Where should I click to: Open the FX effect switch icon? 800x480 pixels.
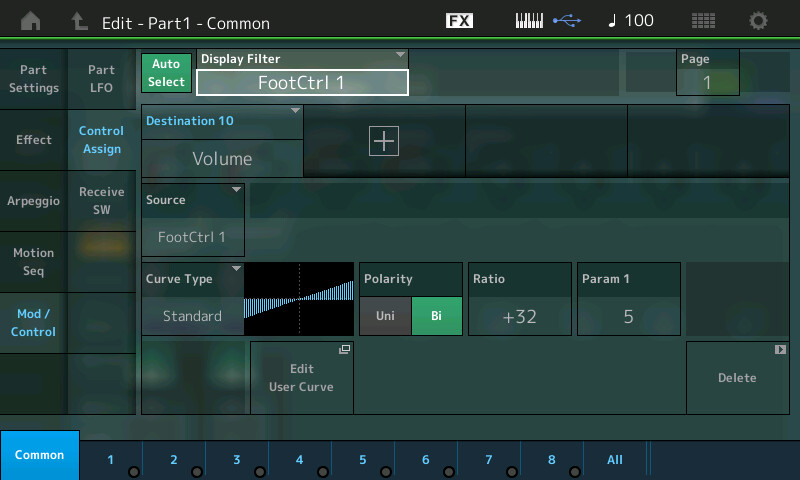click(459, 20)
